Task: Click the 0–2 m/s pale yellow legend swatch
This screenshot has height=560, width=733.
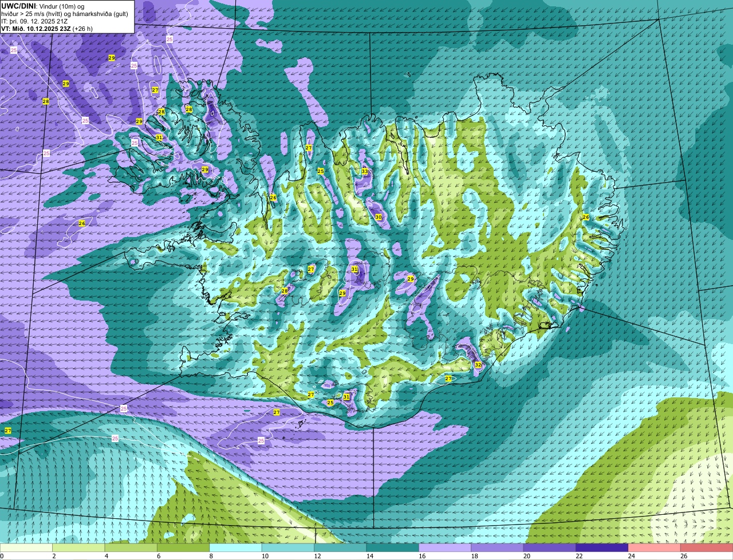Action: click(x=26, y=548)
